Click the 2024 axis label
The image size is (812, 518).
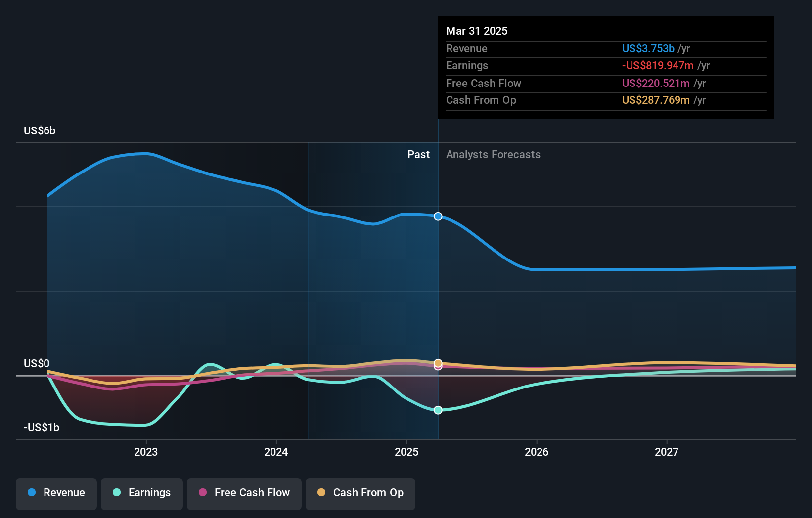click(x=276, y=452)
